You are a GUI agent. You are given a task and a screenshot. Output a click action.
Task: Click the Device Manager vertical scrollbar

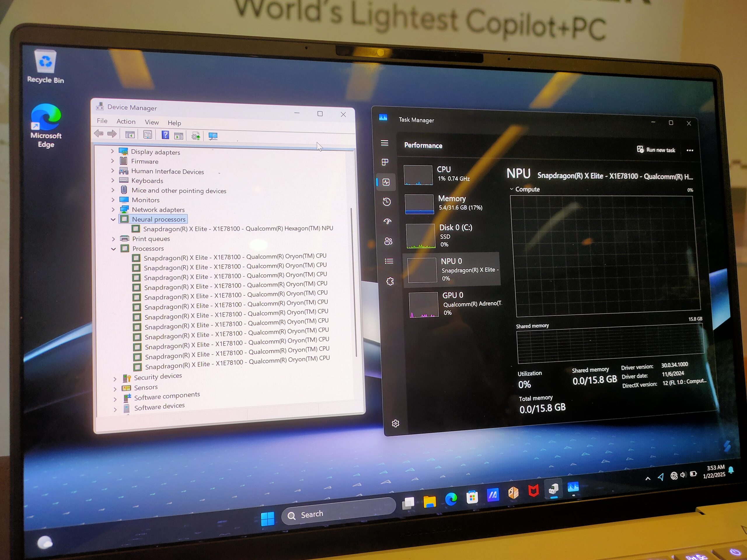click(353, 282)
